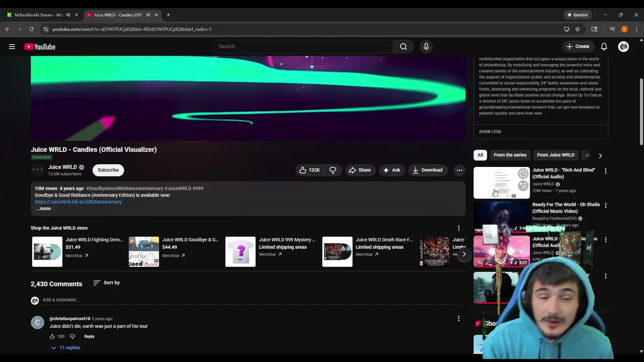The width and height of the screenshot is (644, 362).
Task: Go to the YouTube home logo
Action: (40, 47)
